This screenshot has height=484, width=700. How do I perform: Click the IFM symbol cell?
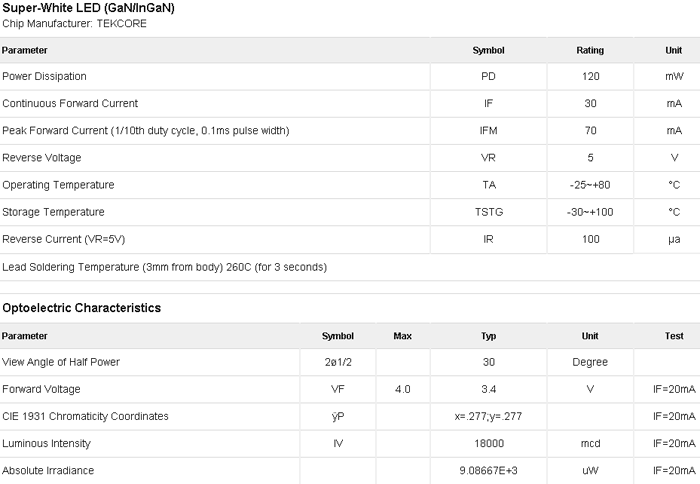click(x=488, y=131)
